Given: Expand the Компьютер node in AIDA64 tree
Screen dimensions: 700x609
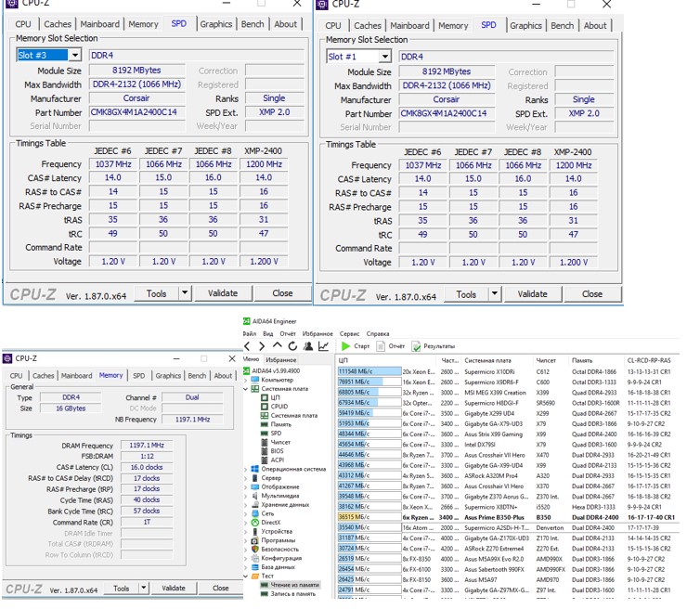Looking at the screenshot, I should pyautogui.click(x=247, y=380).
